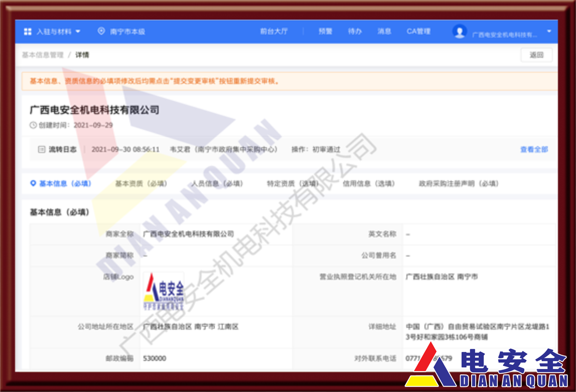The width and height of the screenshot is (576, 392).
Task: Click the 流转日志 log icon
Action: pos(42,149)
